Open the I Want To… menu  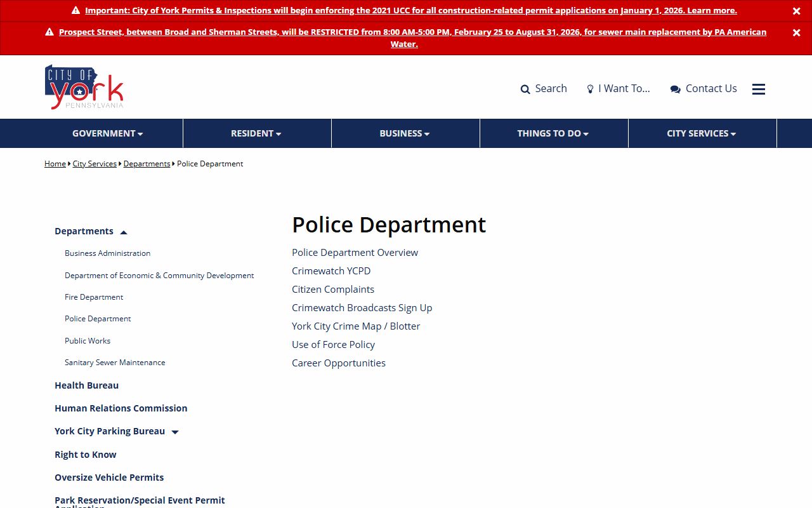coord(619,89)
